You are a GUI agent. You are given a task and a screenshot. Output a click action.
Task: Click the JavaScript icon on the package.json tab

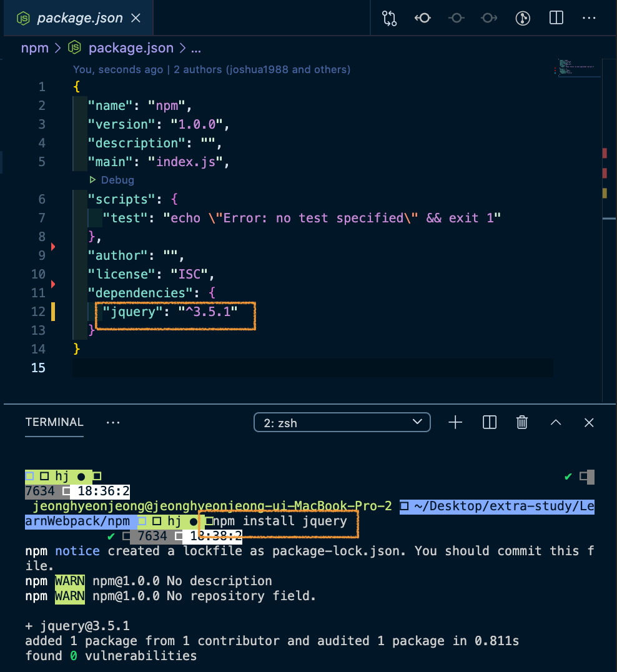point(24,18)
